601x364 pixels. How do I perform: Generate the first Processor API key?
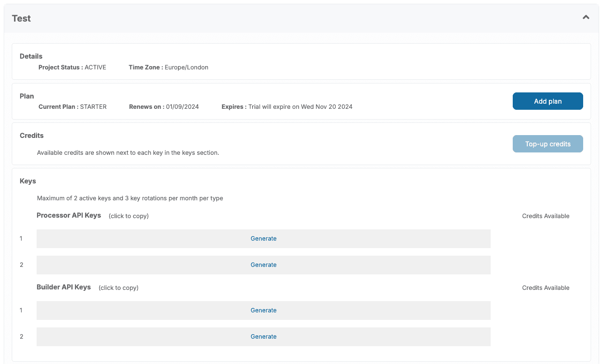click(x=263, y=239)
